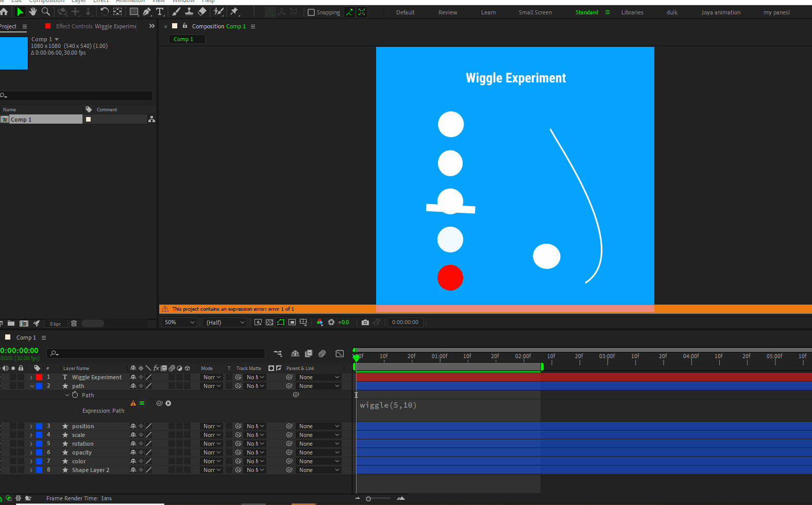Open the Graph Editor icon
This screenshot has width=812, height=505.
(x=340, y=353)
